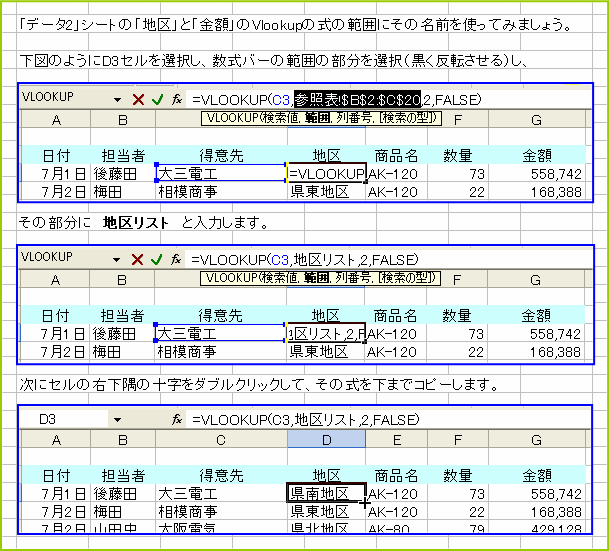Viewport: 609px width, 551px height.
Task: Click the AK-120 cell right of 県南地区
Action: (x=397, y=494)
